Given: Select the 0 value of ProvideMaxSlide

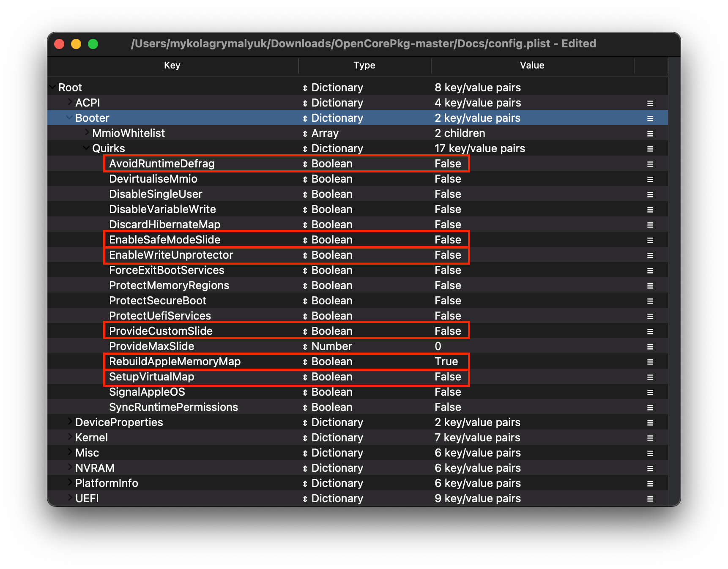Looking at the screenshot, I should [x=438, y=347].
